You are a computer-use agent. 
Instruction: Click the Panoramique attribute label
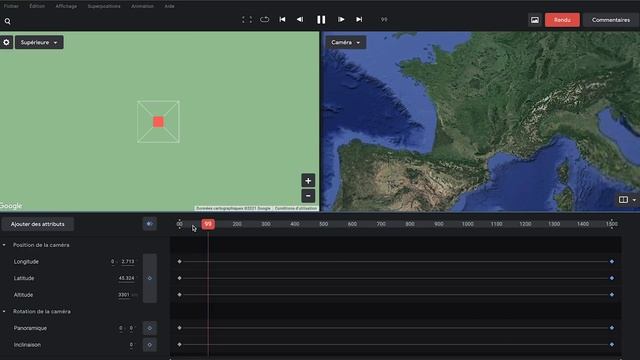(x=30, y=328)
